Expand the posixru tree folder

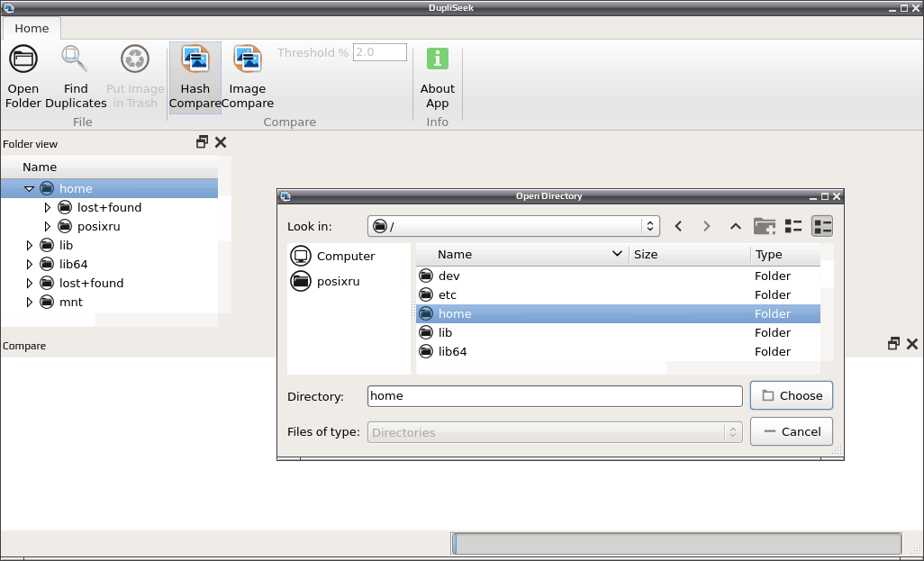(x=48, y=226)
